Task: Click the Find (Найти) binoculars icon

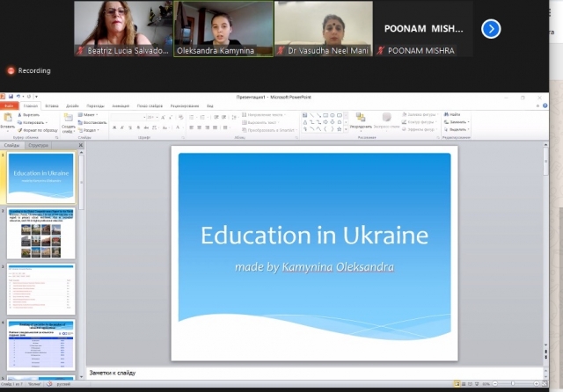Action: click(447, 115)
